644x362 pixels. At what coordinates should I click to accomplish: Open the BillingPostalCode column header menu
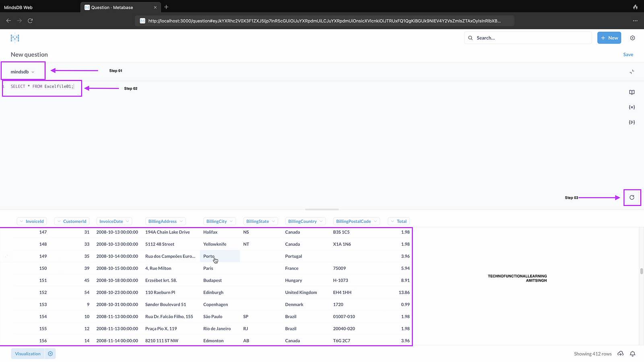(x=356, y=221)
